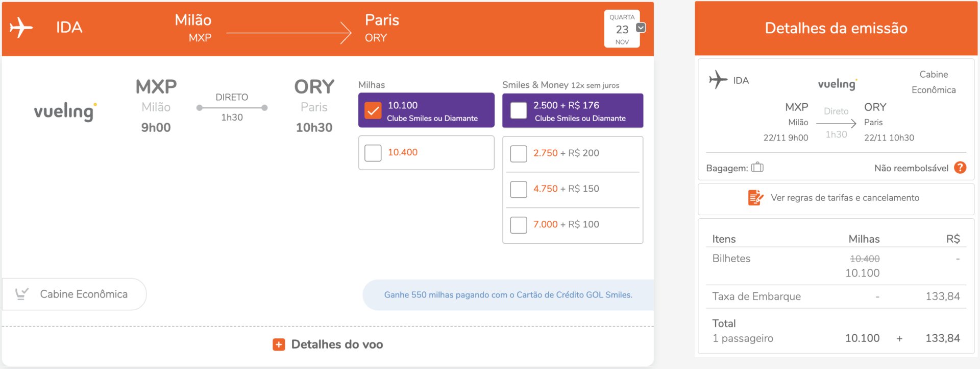Click the orange question mark help icon
The width and height of the screenshot is (980, 369).
point(960,168)
